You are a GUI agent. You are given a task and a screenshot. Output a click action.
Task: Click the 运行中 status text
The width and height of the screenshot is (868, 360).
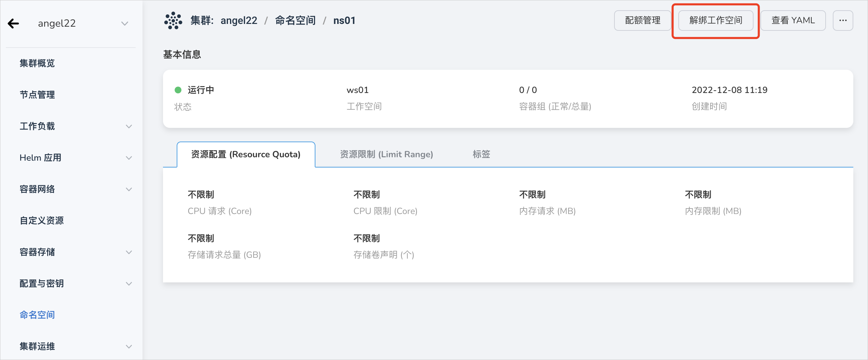coord(201,90)
